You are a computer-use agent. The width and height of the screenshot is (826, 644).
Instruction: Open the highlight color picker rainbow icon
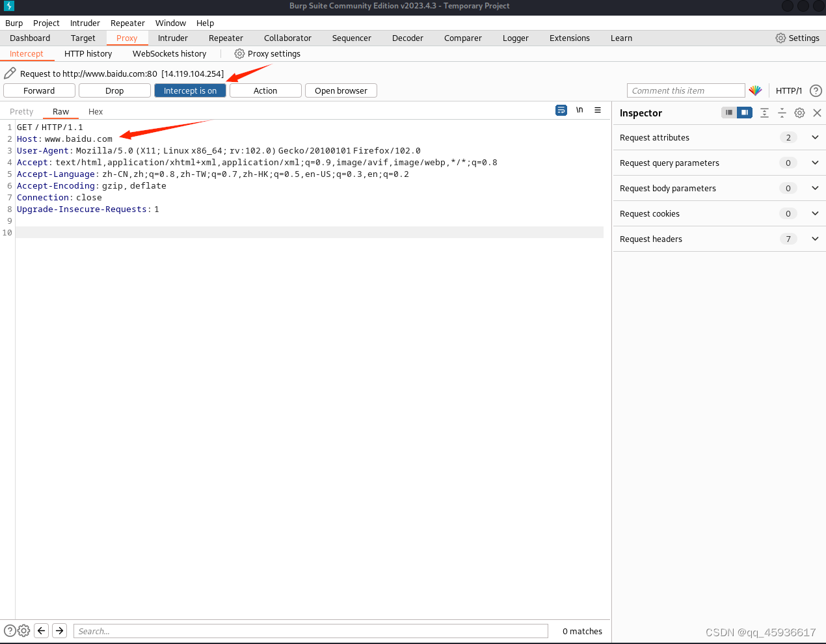click(755, 91)
